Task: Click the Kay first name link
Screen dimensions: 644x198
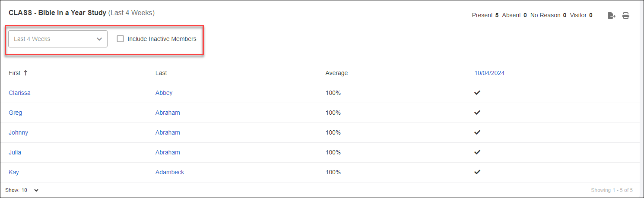Action: 14,172
